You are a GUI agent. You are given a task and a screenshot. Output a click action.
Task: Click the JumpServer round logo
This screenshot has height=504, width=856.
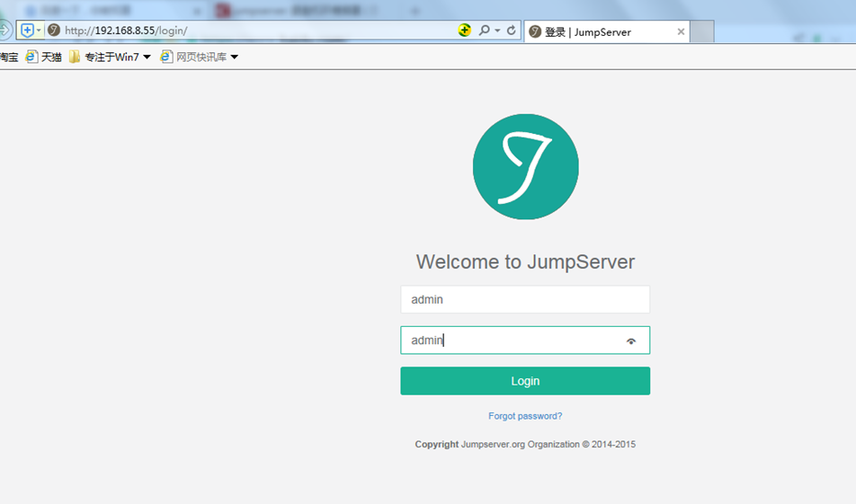pyautogui.click(x=526, y=167)
